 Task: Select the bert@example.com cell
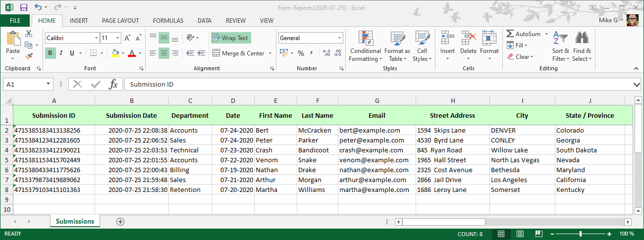376,131
